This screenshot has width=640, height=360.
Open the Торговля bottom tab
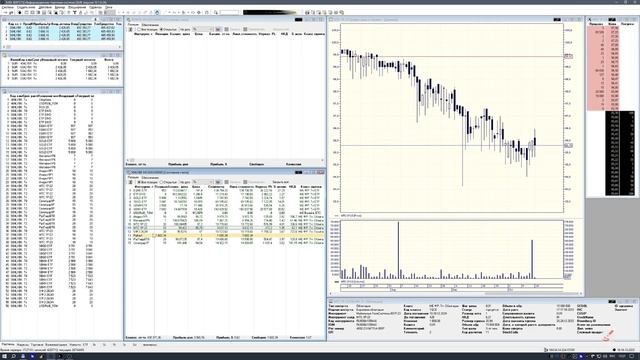pyautogui.click(x=37, y=344)
